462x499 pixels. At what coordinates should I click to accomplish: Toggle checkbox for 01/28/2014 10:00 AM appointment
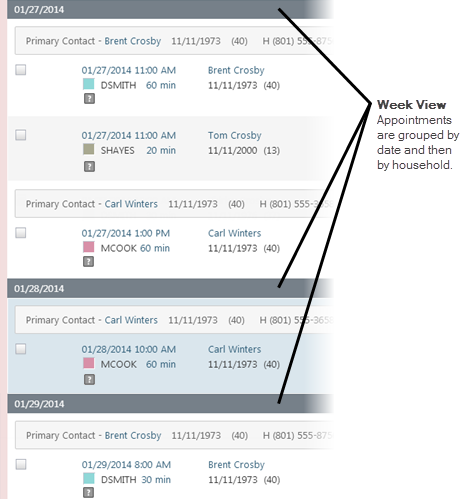[21, 349]
